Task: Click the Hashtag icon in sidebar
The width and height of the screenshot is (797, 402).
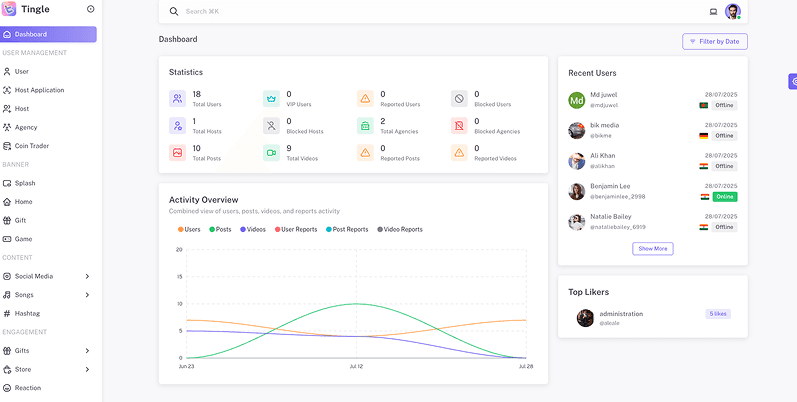Action: (x=7, y=314)
